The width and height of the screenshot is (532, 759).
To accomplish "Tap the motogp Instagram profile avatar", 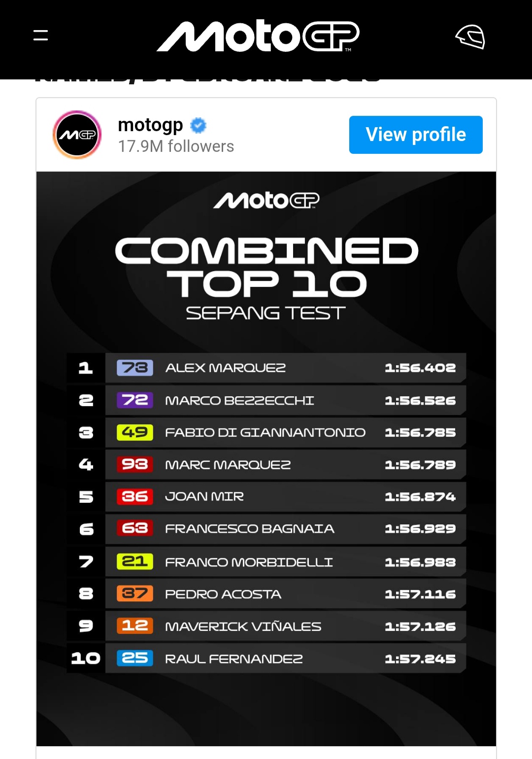I will [x=77, y=135].
